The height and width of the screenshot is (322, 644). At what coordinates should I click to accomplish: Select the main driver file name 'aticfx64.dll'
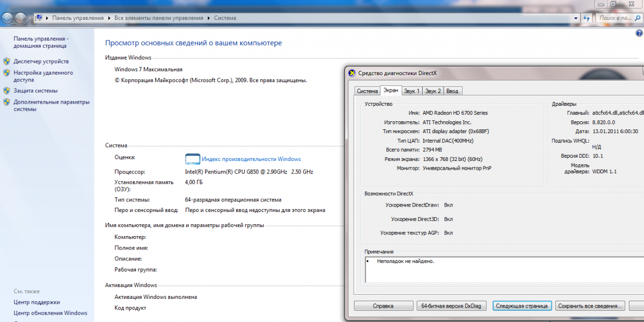(605, 113)
